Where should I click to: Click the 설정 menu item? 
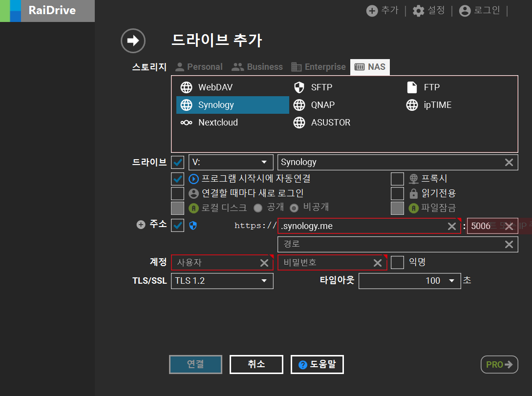(429, 11)
